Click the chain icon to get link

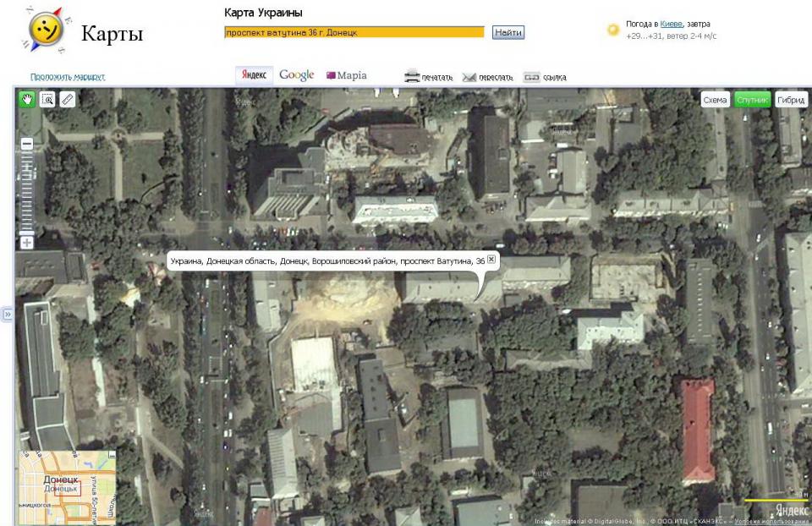[x=531, y=77]
